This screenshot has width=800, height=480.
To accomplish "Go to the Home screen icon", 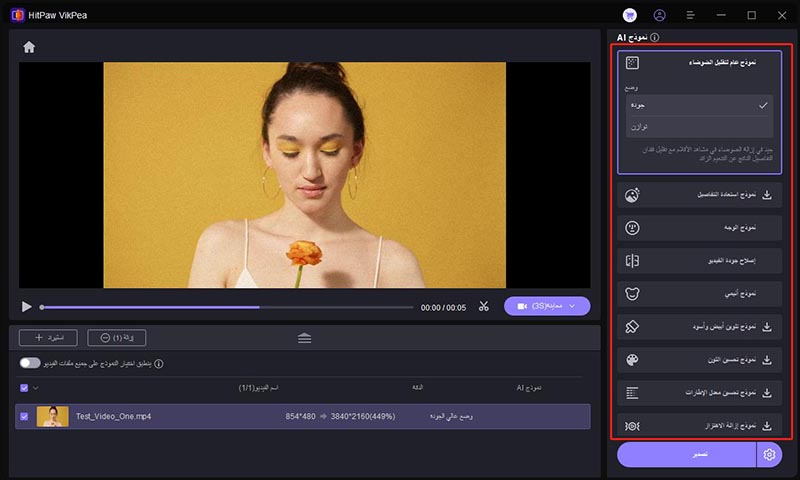I will click(29, 47).
